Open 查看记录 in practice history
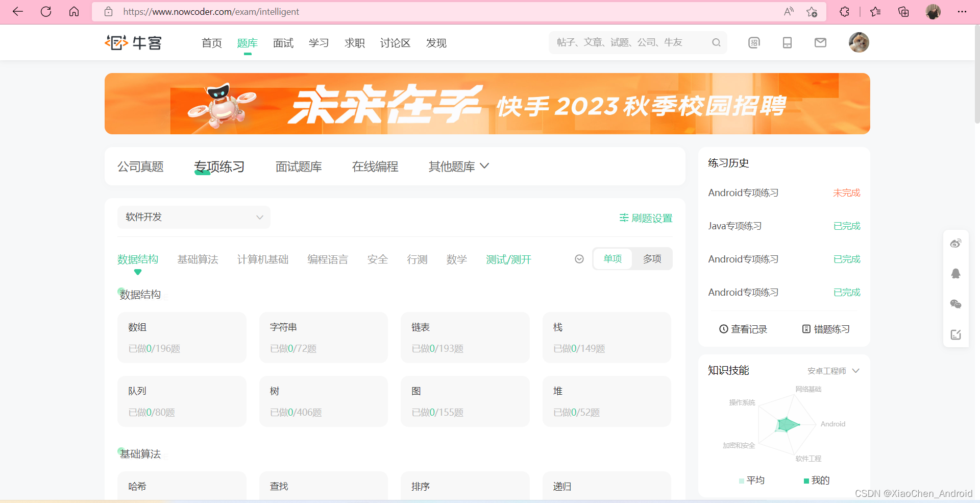 click(743, 329)
